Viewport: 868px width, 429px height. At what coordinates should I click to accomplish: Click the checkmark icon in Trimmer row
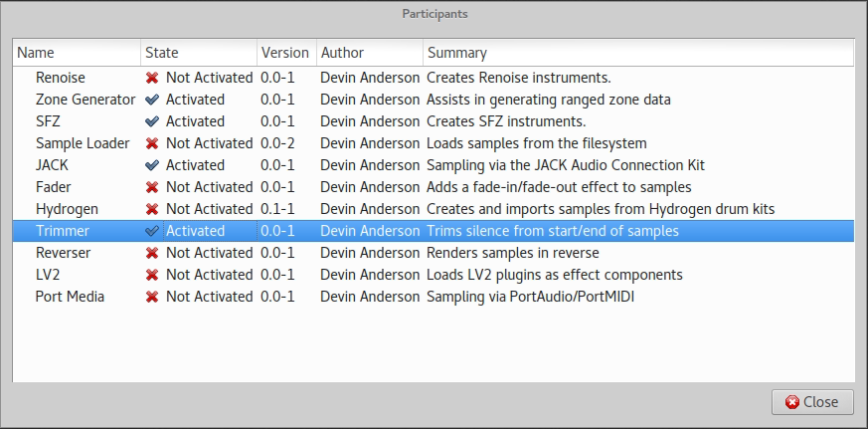tap(152, 231)
